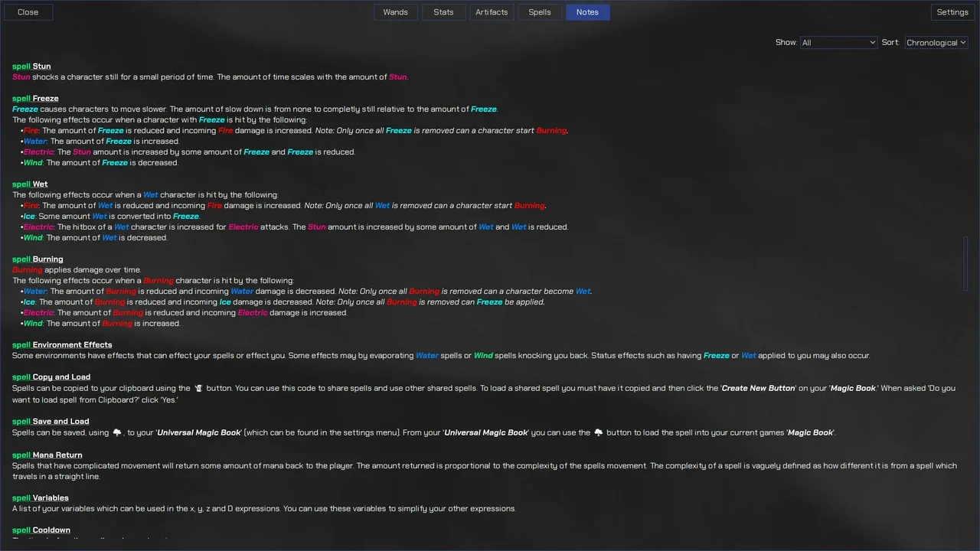The height and width of the screenshot is (551, 980).
Task: Click the Close button
Action: [x=28, y=12]
